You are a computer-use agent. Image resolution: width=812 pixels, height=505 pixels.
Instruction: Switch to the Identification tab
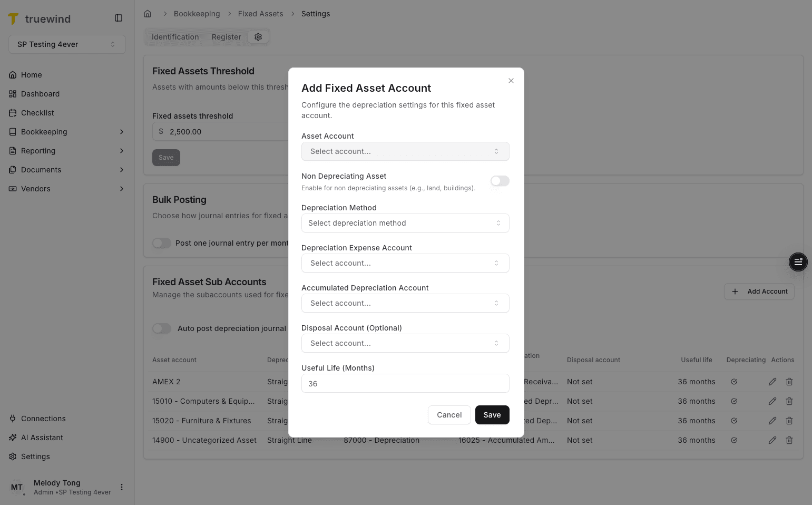coord(175,37)
